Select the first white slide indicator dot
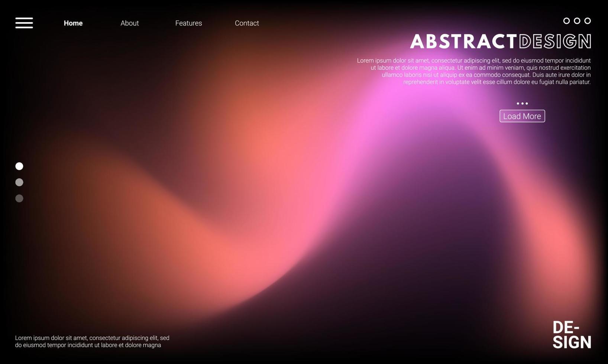Screen dimensions: 608x364 [x=19, y=166]
